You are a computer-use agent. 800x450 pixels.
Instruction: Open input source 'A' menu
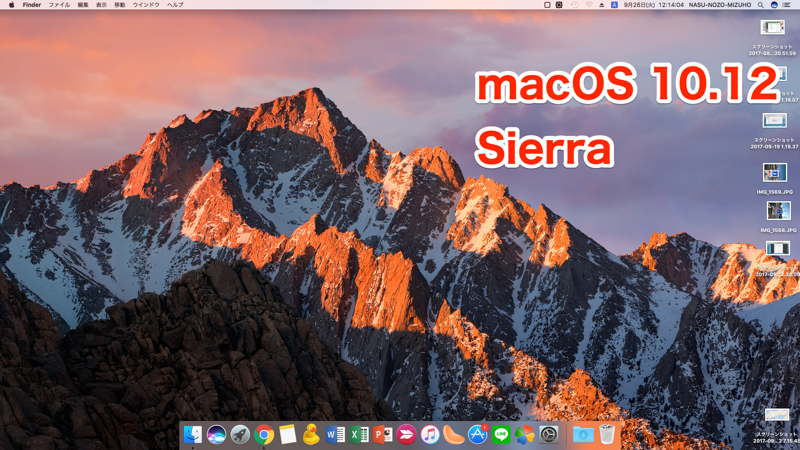tap(614, 5)
